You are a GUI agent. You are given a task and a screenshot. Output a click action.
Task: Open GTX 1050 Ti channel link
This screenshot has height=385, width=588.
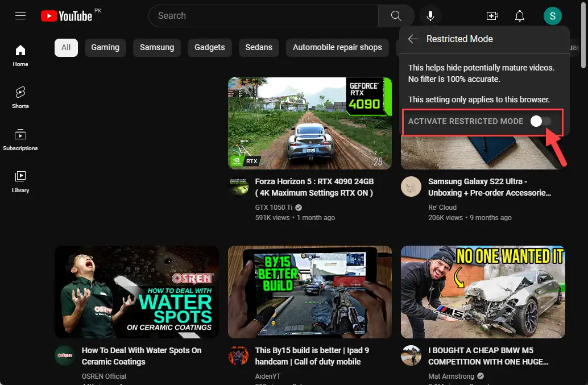pyautogui.click(x=274, y=208)
